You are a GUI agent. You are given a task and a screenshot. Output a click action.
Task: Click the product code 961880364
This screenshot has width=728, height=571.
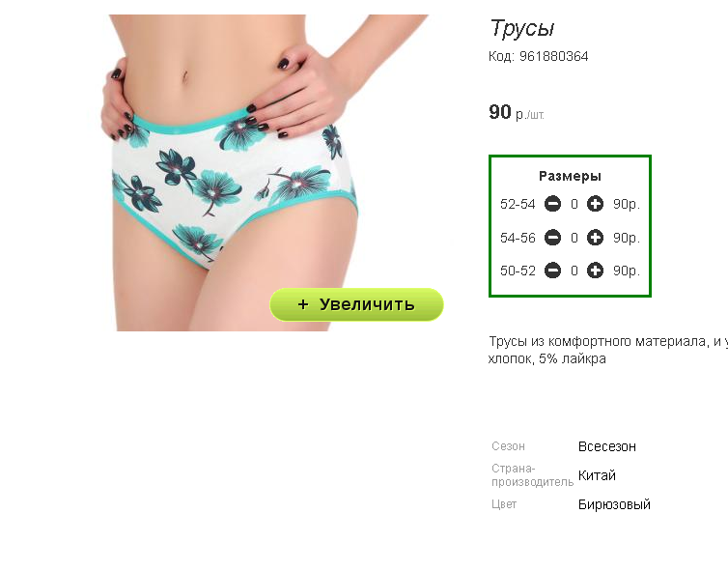(553, 57)
